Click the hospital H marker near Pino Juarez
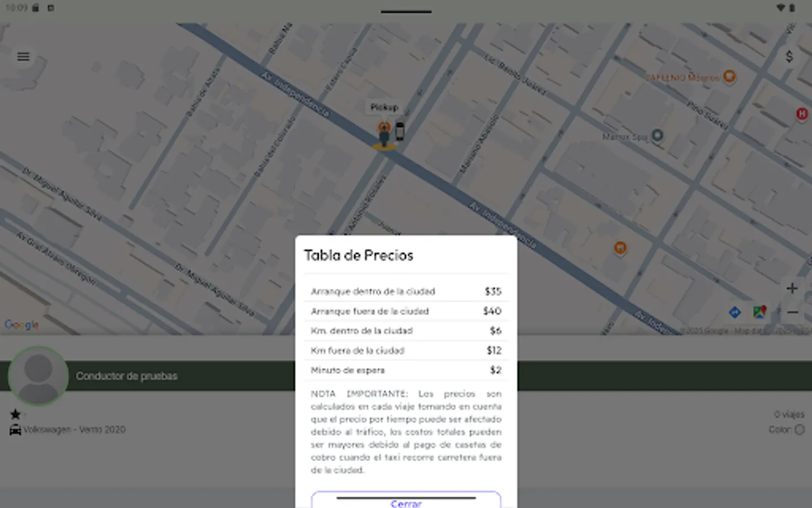Image resolution: width=812 pixels, height=508 pixels. coord(803,115)
